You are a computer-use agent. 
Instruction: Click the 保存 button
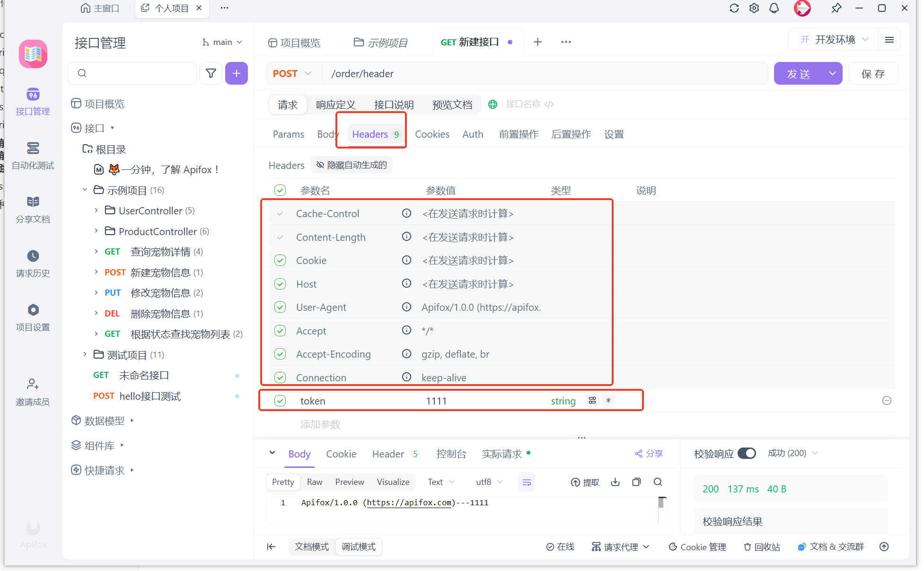coord(872,74)
